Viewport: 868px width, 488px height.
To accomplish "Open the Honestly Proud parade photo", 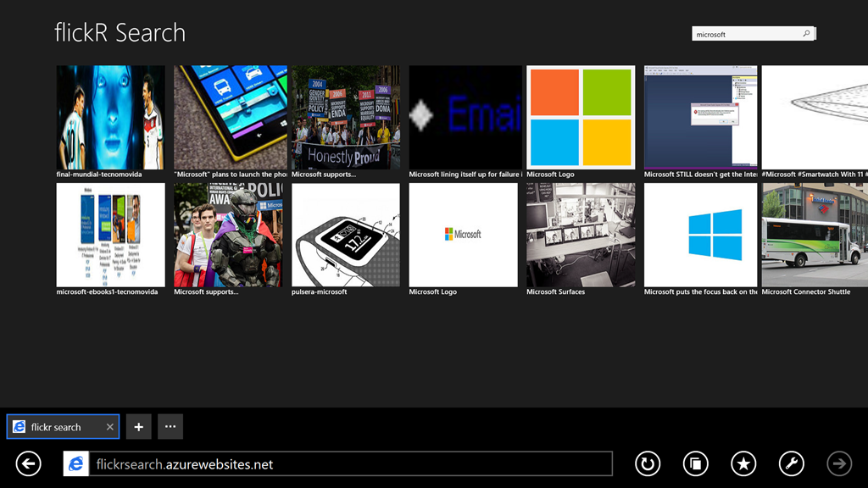I will pyautogui.click(x=346, y=117).
